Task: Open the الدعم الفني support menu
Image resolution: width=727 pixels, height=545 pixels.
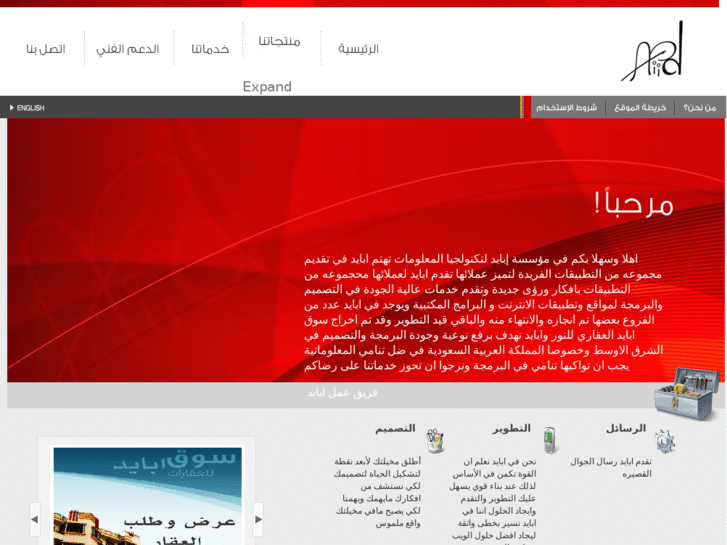Action: 128,49
